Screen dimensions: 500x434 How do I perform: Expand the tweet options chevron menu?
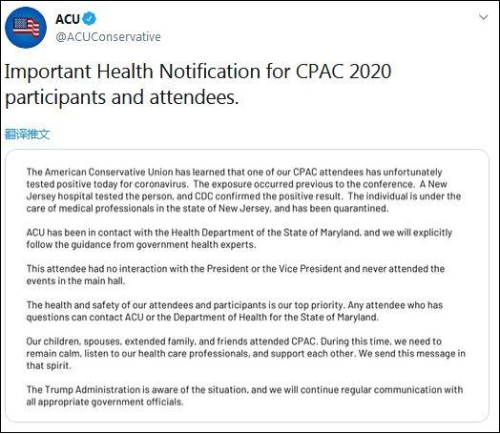coord(483,17)
